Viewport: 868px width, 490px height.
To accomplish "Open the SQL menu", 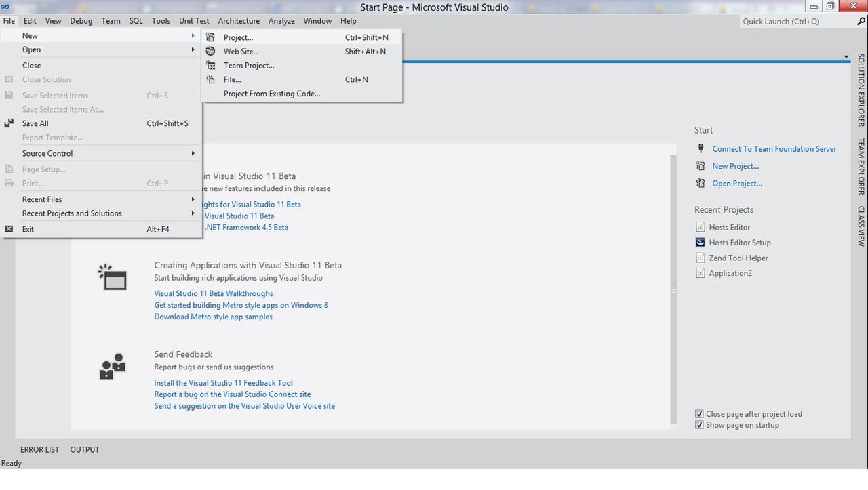I will tap(136, 21).
